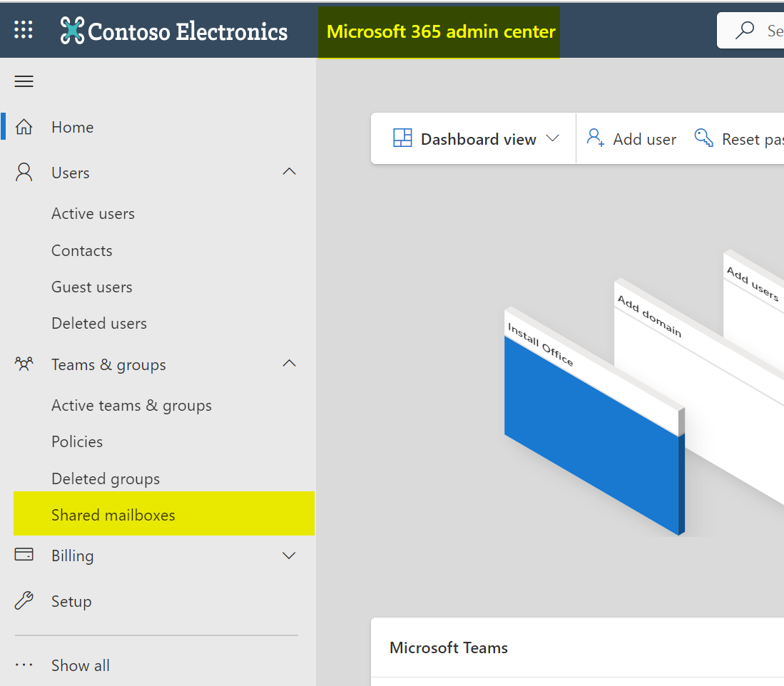Open the Dashboard view dropdown arrow
784x686 pixels.
click(x=552, y=138)
